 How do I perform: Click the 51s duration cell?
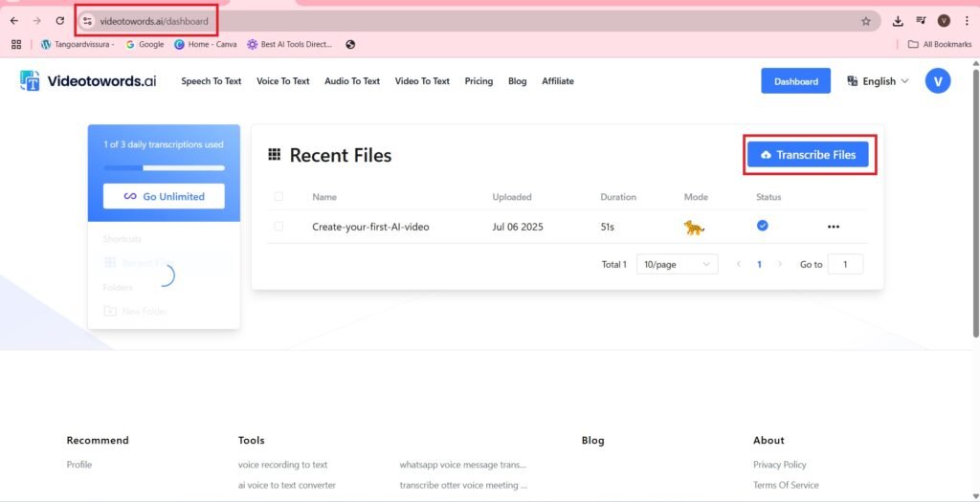[608, 227]
